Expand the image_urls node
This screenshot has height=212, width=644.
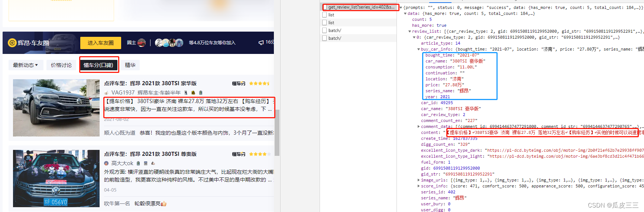pyautogui.click(x=419, y=180)
